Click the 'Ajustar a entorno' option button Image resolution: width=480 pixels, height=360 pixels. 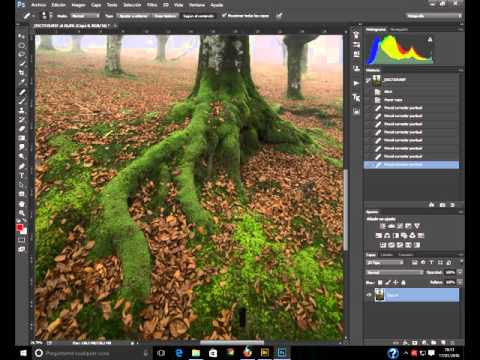click(x=133, y=16)
